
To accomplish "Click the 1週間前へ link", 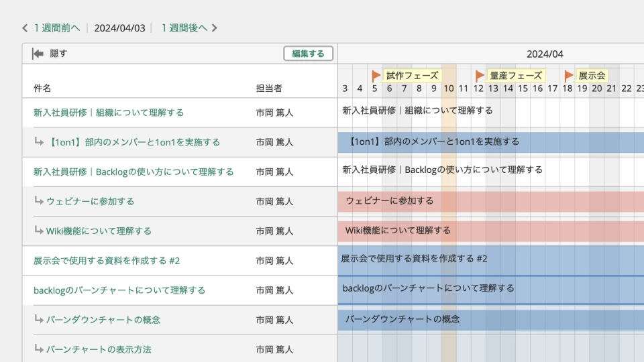I will coord(56,28).
